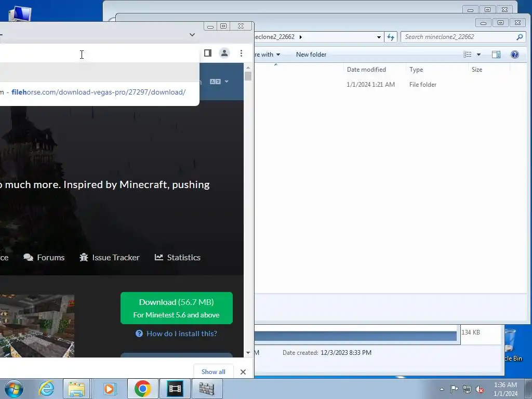
Task: Open Windows Explorer from taskbar
Action: point(76,389)
